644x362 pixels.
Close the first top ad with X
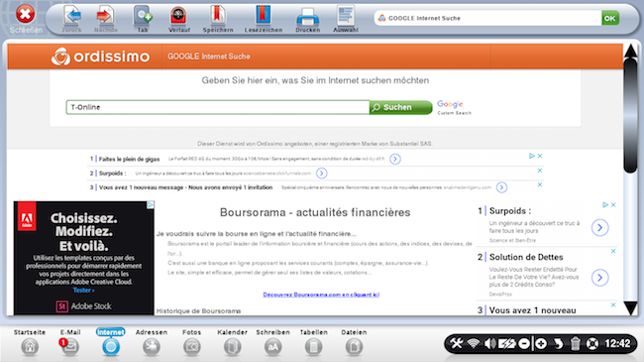pos(540,156)
